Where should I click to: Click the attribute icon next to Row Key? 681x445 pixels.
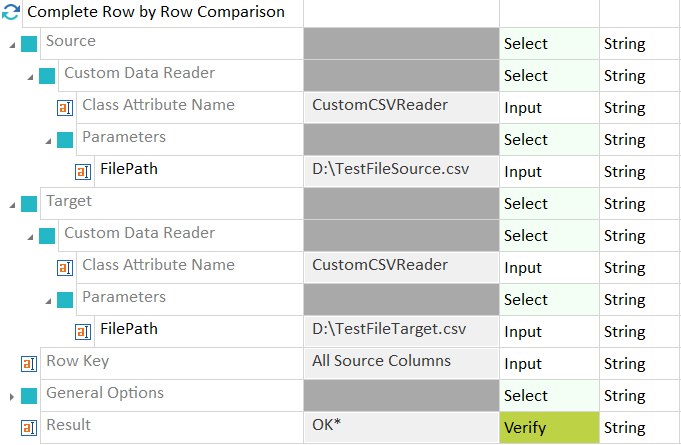click(x=29, y=363)
